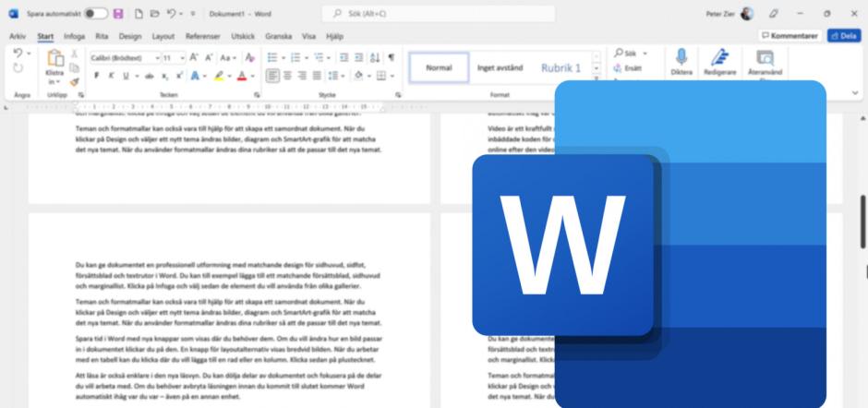Toggle left text alignment

coord(272,76)
